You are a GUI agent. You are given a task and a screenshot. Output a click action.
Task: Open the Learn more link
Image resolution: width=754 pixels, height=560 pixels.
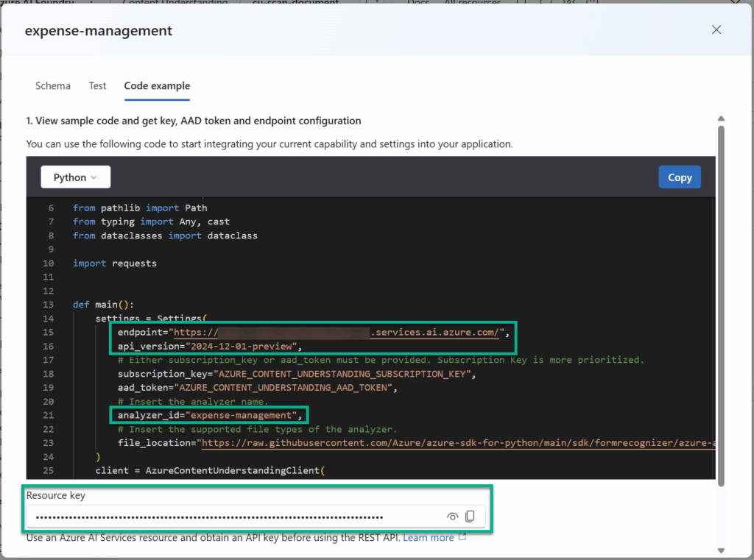point(428,537)
